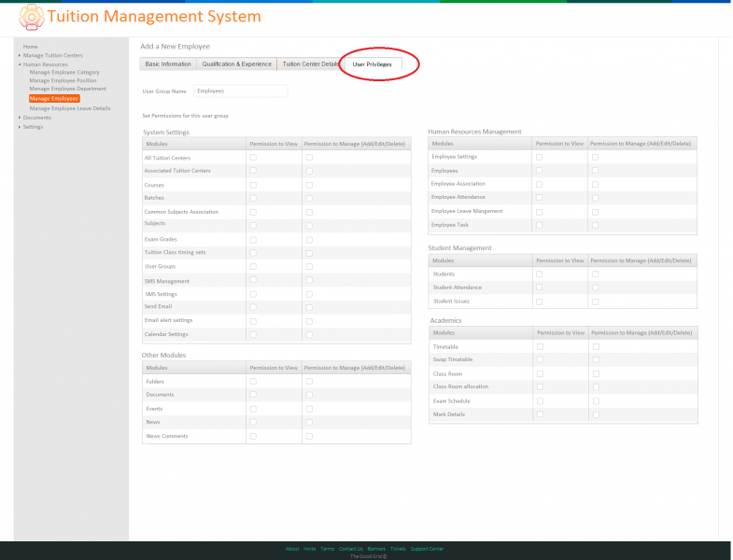Open Manage Employee Category
The height and width of the screenshot is (560, 733).
64,73
